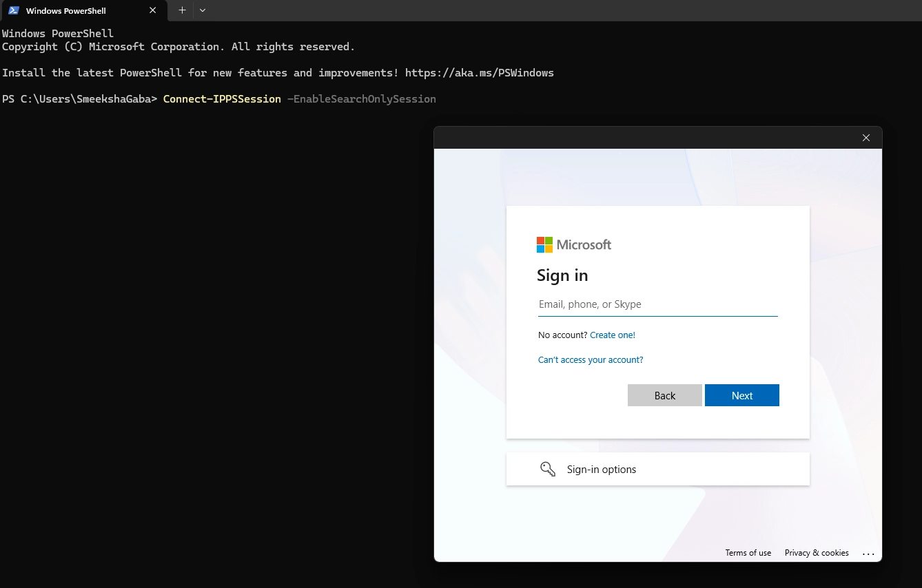
Task: Click the X to dismiss the sign-in dialog
Action: [x=865, y=138]
